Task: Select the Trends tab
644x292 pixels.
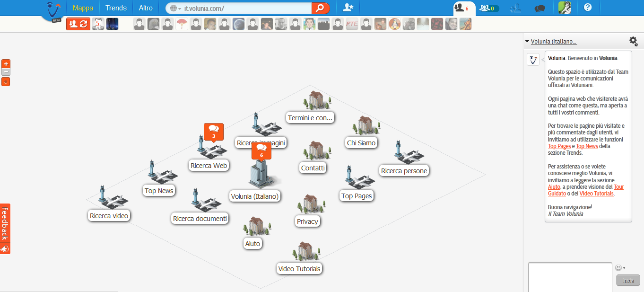Action: tap(116, 8)
